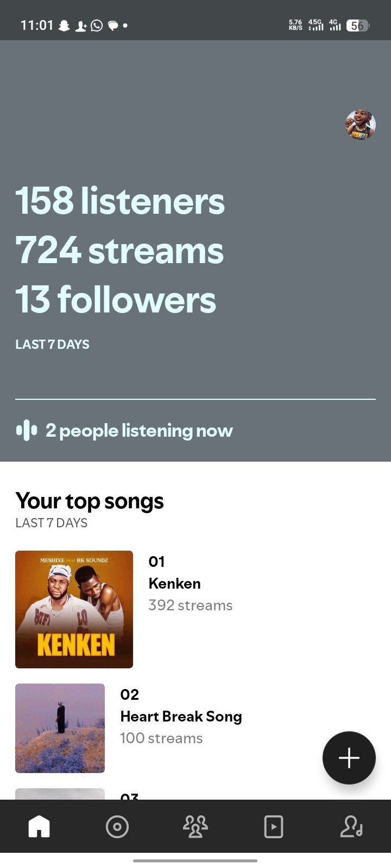Open the '2 people listening now' link

[x=139, y=431]
